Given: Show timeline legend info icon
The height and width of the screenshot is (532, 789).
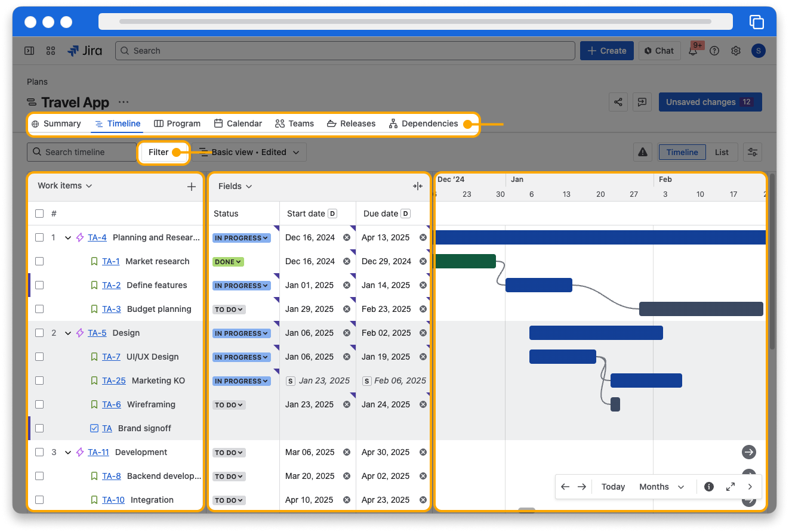Looking at the screenshot, I should coord(709,487).
